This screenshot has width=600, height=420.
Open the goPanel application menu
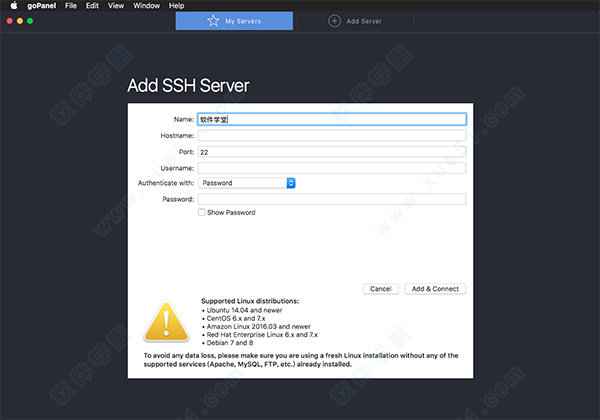(x=42, y=6)
